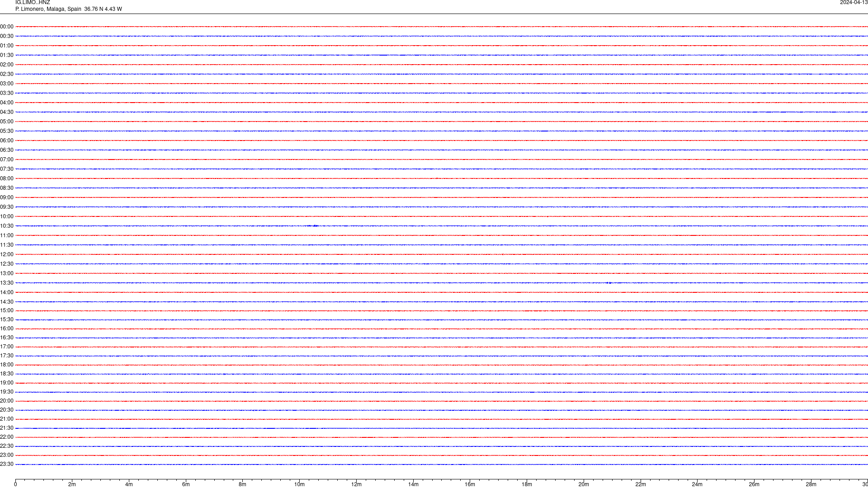Select the 19:00 time row label

tap(7, 383)
